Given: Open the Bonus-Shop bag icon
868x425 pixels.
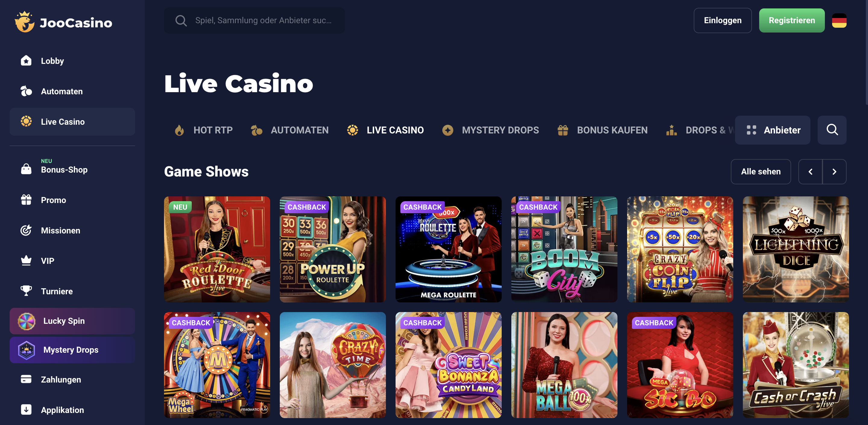Looking at the screenshot, I should [x=26, y=169].
